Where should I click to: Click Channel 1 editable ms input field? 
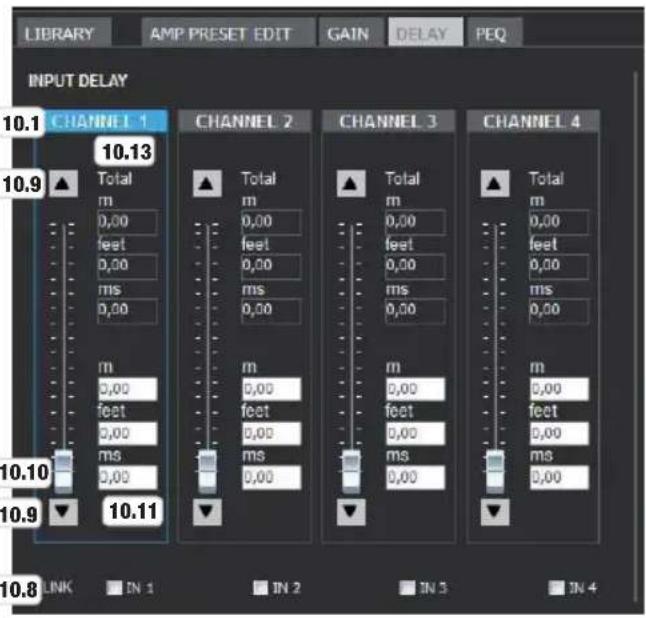tap(128, 478)
